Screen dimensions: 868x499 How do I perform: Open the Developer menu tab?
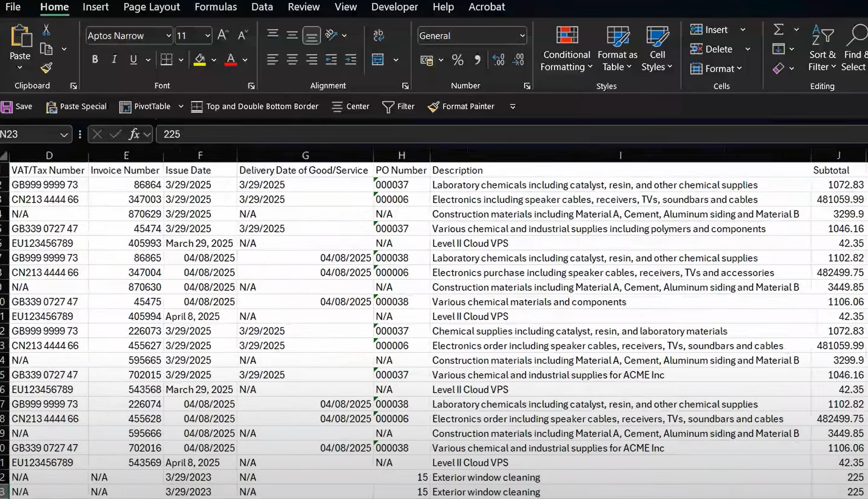click(394, 7)
